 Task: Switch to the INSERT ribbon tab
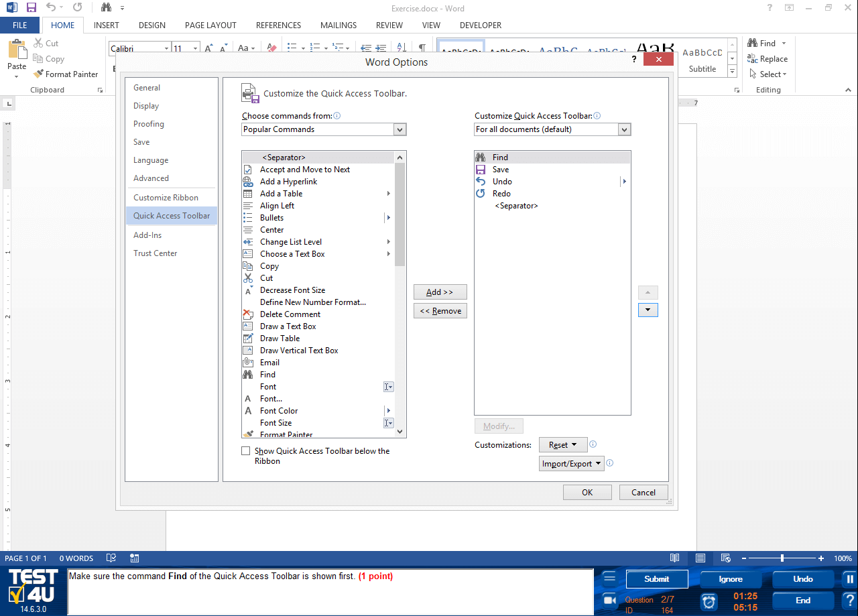pos(107,25)
